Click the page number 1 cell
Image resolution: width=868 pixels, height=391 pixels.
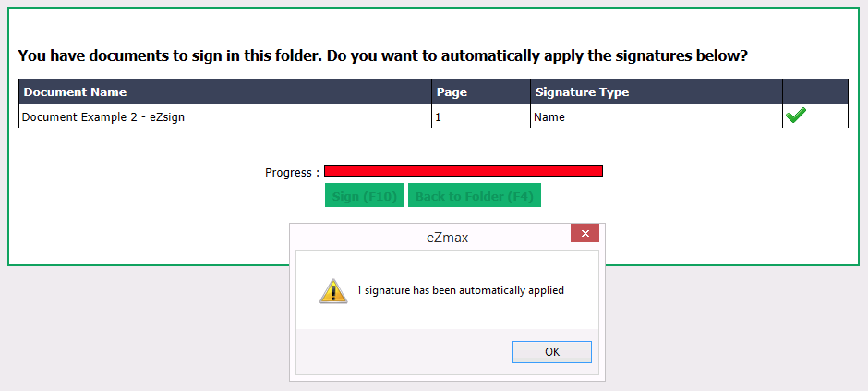point(481,116)
